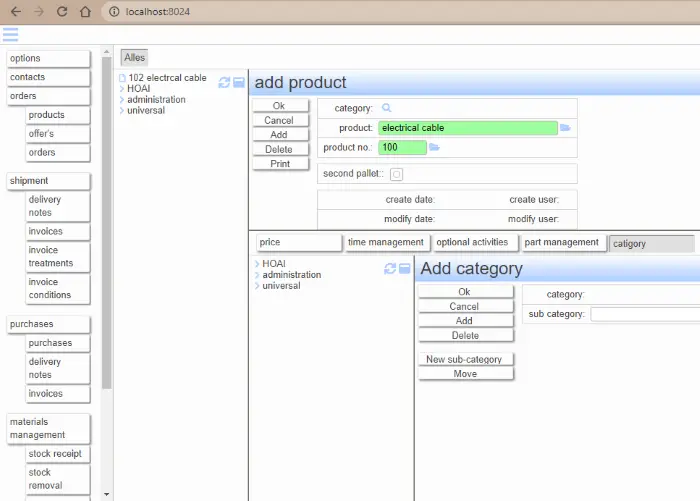Open the orders sub-item under products
The width and height of the screenshot is (700, 501).
pos(58,152)
